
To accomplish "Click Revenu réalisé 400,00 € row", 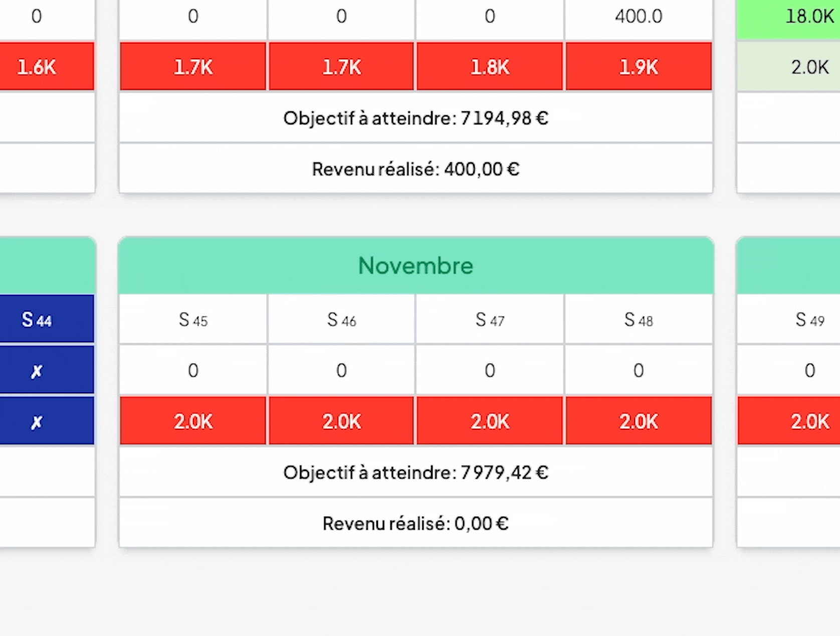I will click(415, 169).
